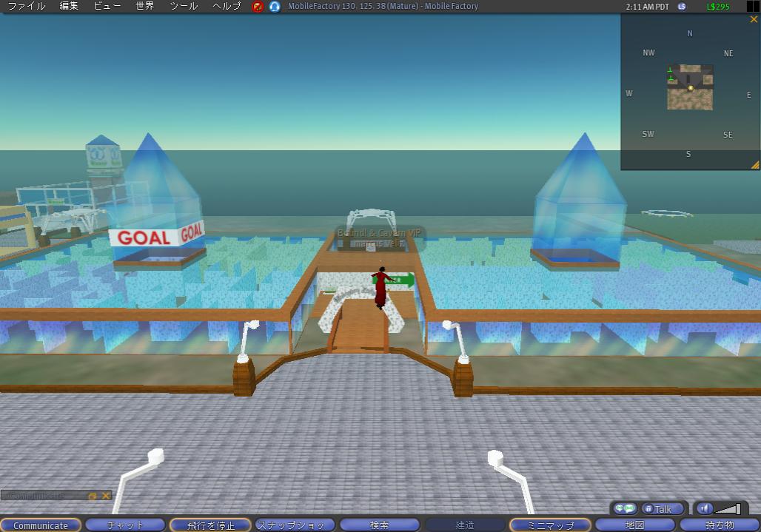Click the Communicate toolbar button
This screenshot has height=532, width=761.
41,525
